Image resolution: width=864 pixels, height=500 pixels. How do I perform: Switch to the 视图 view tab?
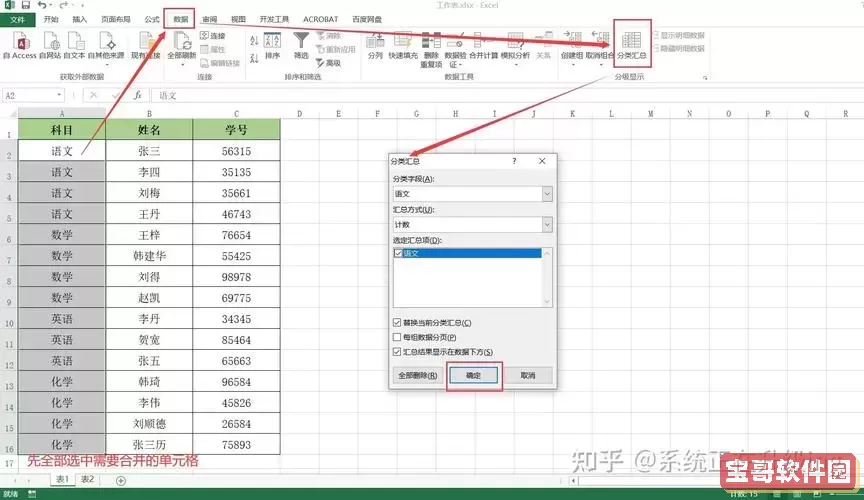(238, 19)
